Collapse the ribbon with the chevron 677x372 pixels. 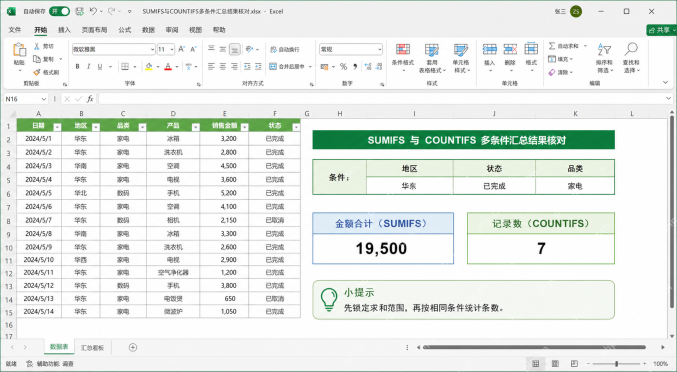pyautogui.click(x=665, y=82)
